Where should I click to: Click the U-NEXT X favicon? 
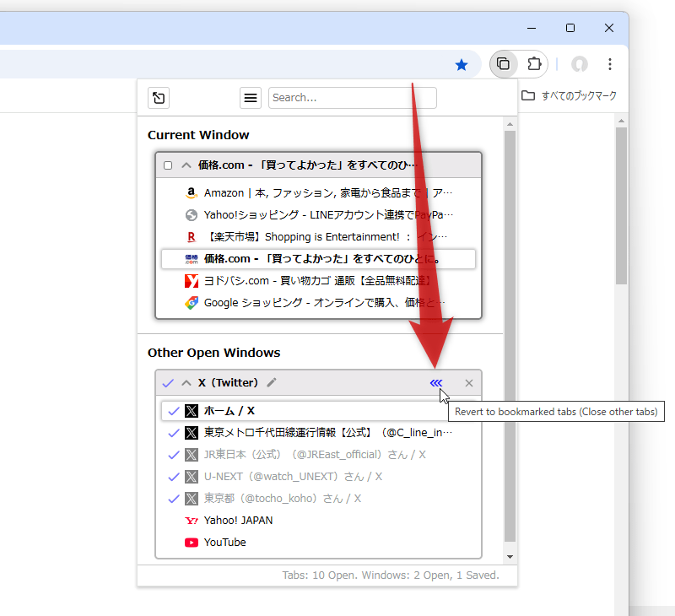coord(192,477)
